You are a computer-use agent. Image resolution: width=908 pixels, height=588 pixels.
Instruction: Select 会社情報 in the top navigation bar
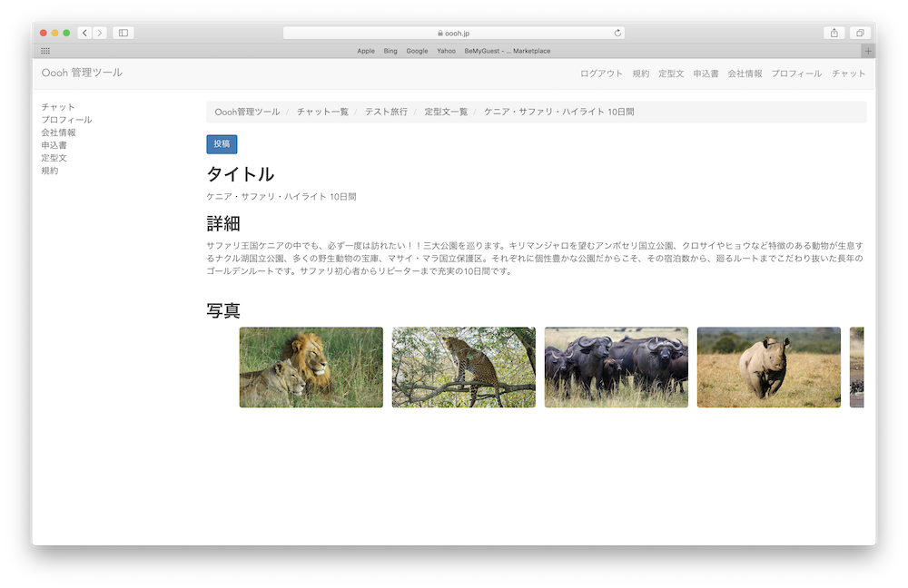tap(745, 73)
